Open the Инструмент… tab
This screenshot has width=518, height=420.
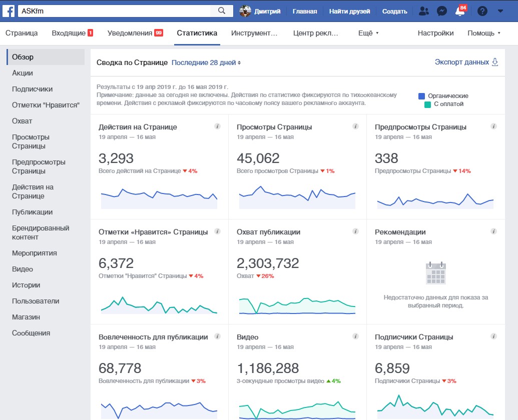254,33
